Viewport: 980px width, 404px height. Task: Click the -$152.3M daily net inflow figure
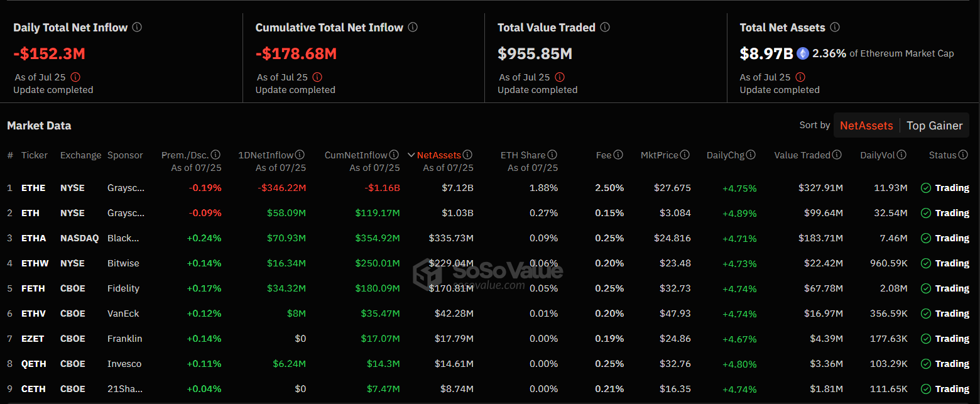point(49,54)
